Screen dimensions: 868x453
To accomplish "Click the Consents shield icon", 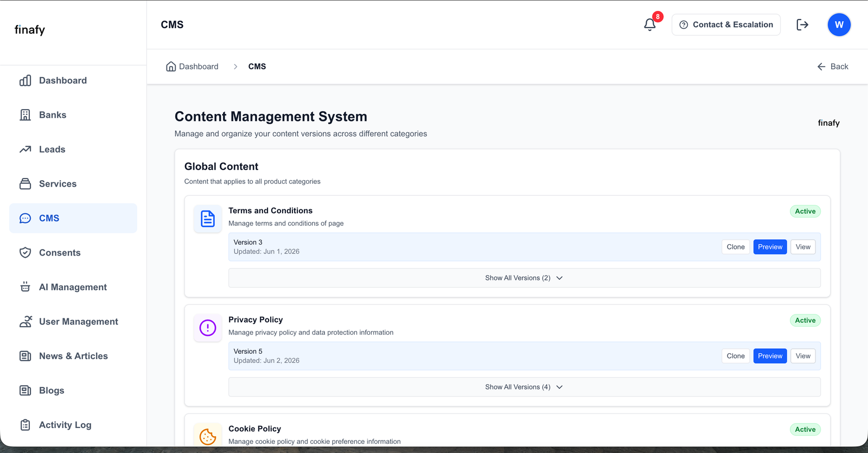I will point(25,253).
